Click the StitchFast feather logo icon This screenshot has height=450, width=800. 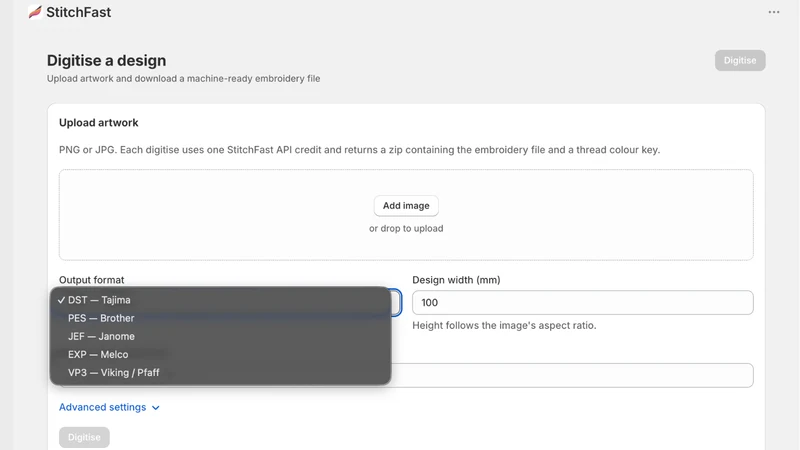[x=35, y=12]
